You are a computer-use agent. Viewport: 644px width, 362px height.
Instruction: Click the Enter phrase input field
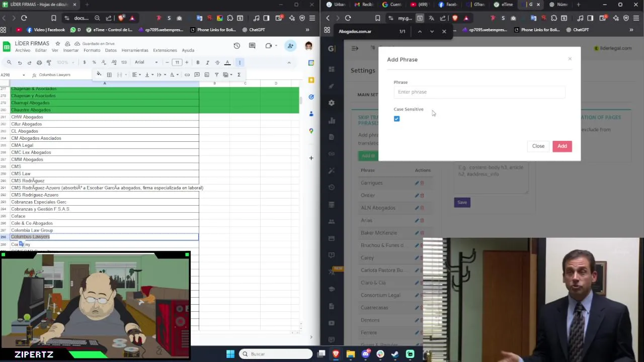pos(479,92)
